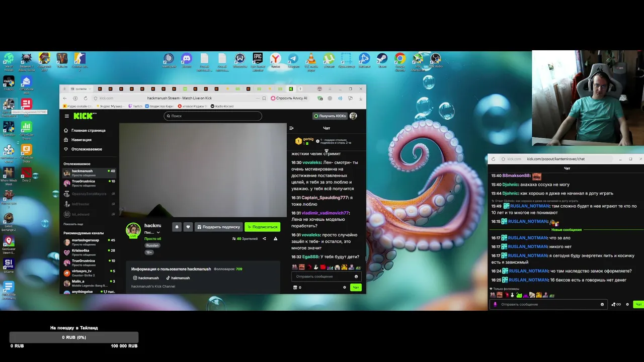This screenshot has height=362, width=644.
Task: Open Radio Record bookmark
Action: (221, 106)
